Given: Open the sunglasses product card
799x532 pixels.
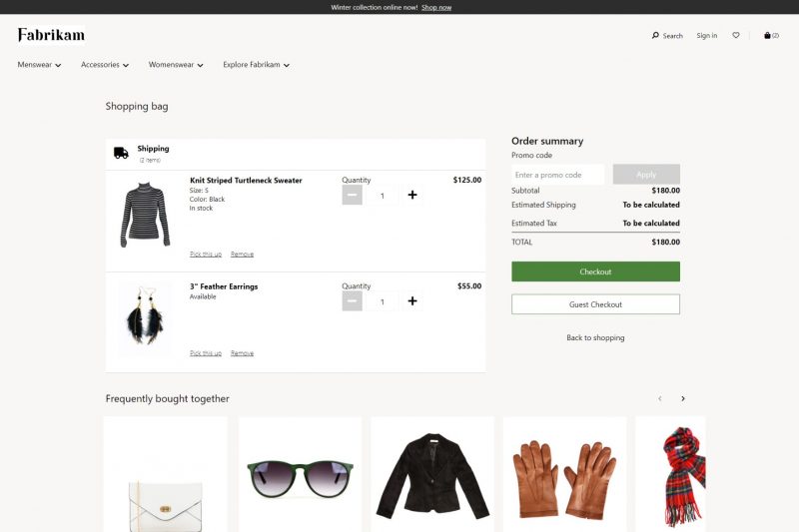Looking at the screenshot, I should coord(301,474).
